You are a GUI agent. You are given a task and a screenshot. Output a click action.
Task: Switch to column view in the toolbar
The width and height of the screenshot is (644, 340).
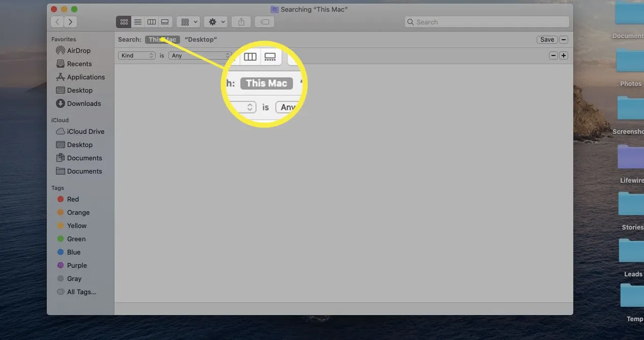(151, 22)
